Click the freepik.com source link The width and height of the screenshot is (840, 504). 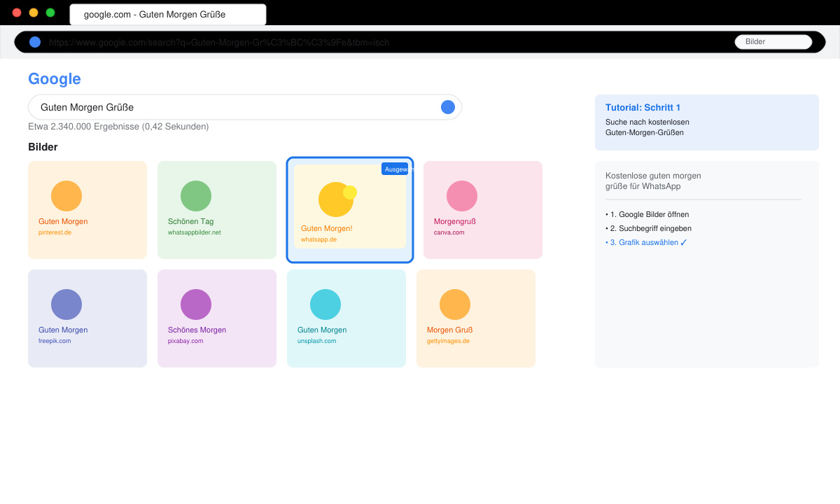[55, 341]
